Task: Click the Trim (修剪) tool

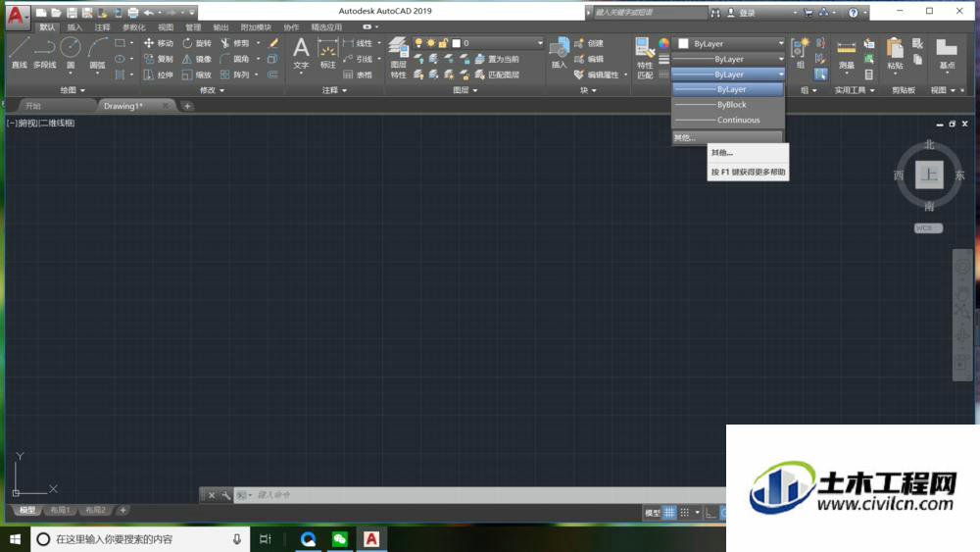Action: coord(235,43)
